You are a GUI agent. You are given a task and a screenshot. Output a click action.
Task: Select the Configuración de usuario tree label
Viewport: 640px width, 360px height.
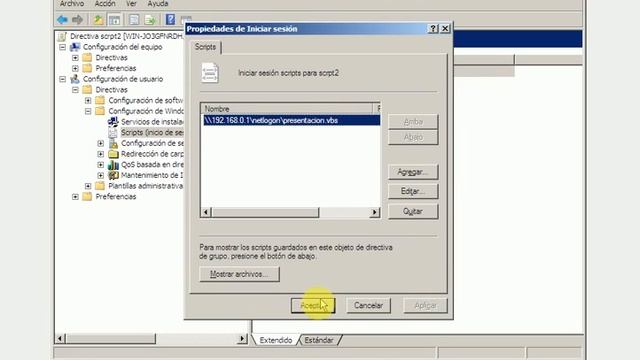(x=123, y=79)
